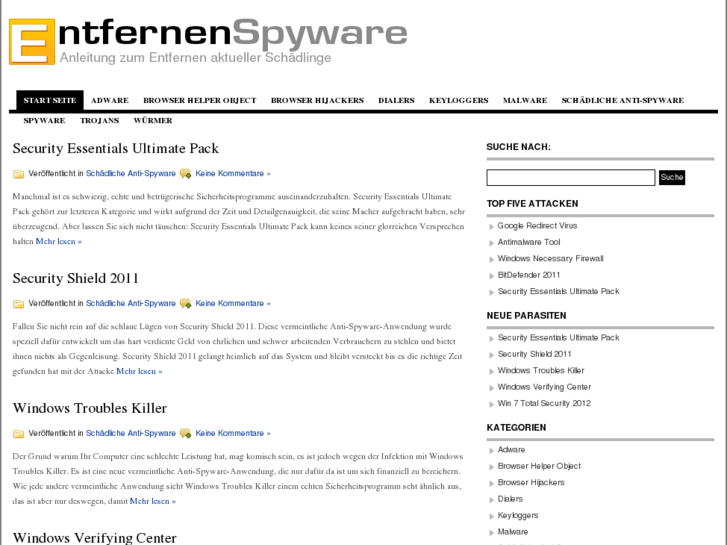Open Security Essentials Ultimate Pack in Top Five Attacken
Viewport: 727px width, 545px height.
pos(559,291)
